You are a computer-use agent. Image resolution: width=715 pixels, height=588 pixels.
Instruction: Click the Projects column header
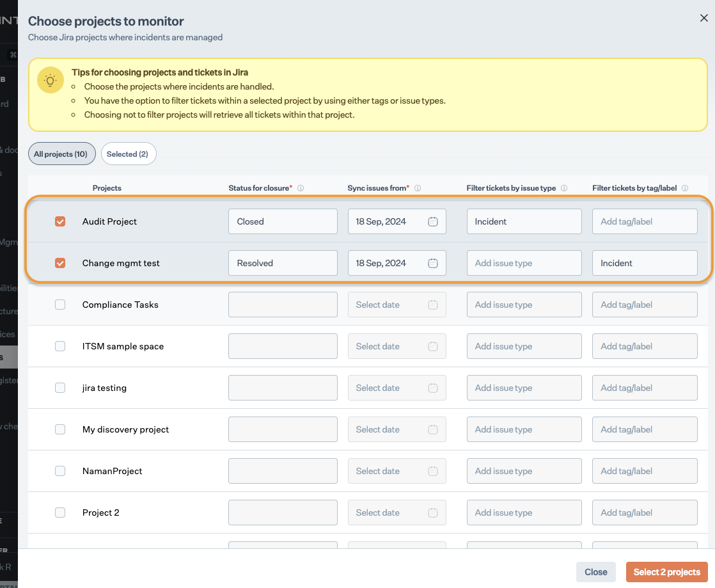107,188
